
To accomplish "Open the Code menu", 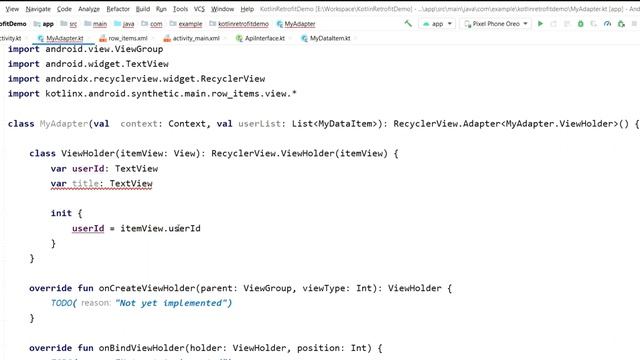I will point(64,9).
